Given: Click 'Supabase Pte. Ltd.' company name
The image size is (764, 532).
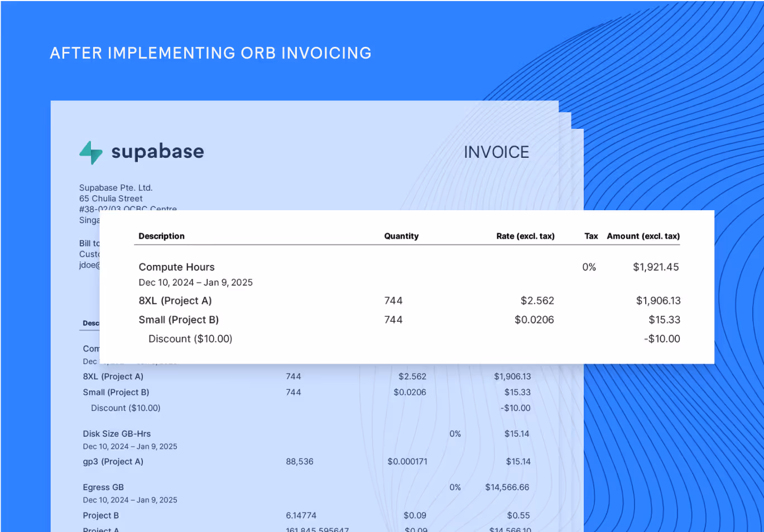Looking at the screenshot, I should click(116, 188).
